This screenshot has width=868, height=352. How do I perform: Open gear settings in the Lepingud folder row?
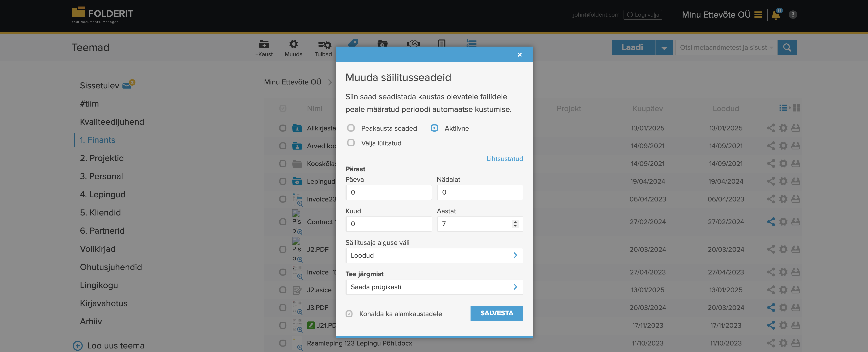click(x=783, y=181)
